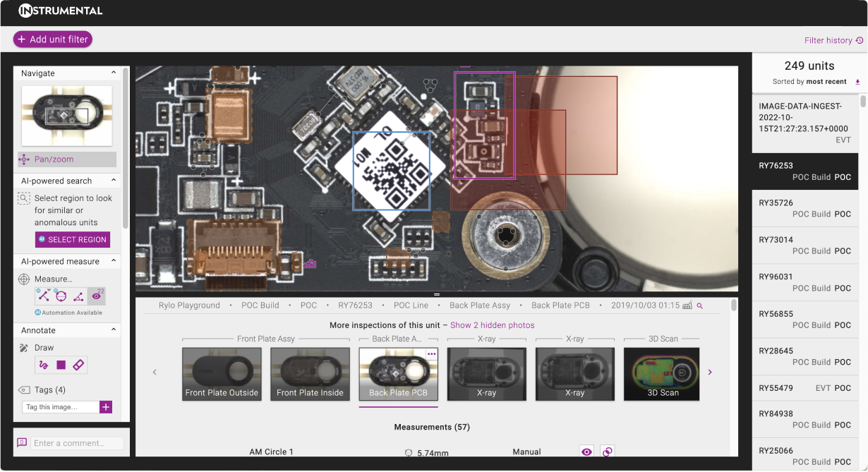Click the details panel scrollbar

click(x=734, y=305)
